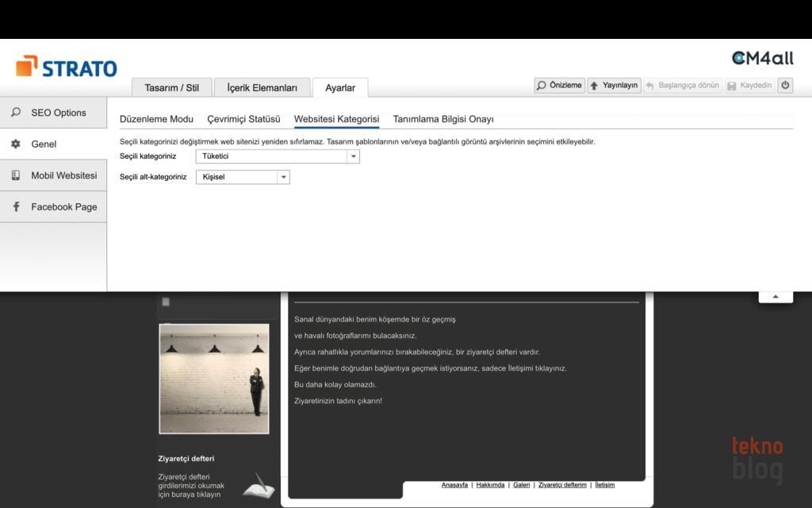The height and width of the screenshot is (508, 812).
Task: Open Mobil Websitesi sidebar section
Action: pos(53,175)
